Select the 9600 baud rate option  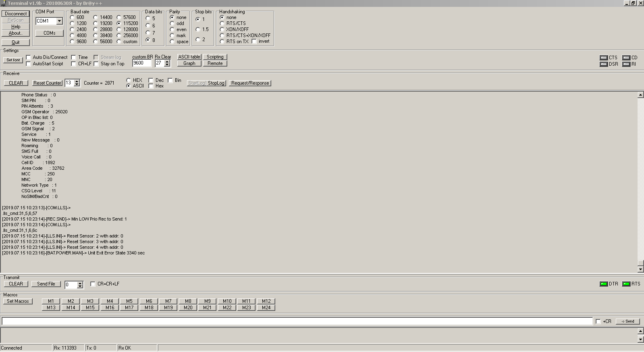point(72,41)
